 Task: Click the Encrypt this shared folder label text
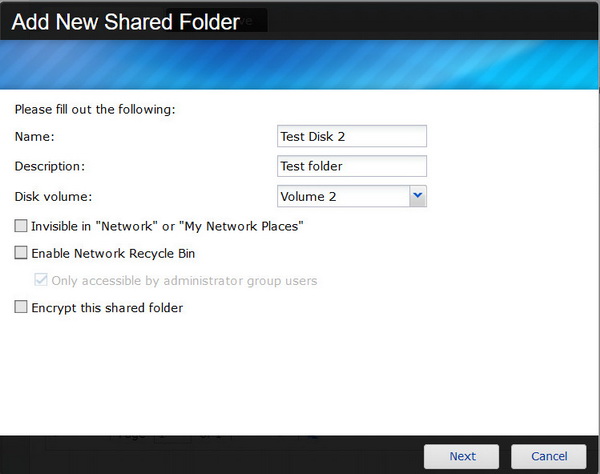point(107,308)
